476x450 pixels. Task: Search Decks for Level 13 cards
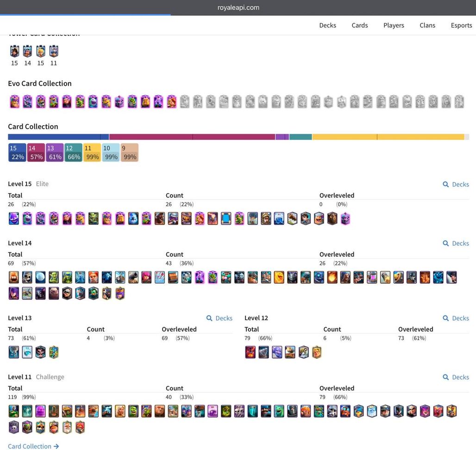pos(219,318)
